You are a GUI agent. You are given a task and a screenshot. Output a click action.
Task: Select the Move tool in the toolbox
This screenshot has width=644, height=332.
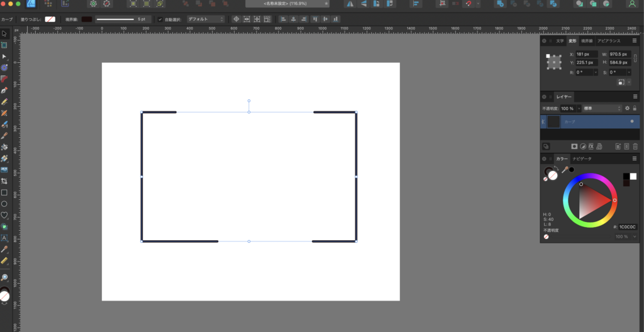click(x=4, y=33)
